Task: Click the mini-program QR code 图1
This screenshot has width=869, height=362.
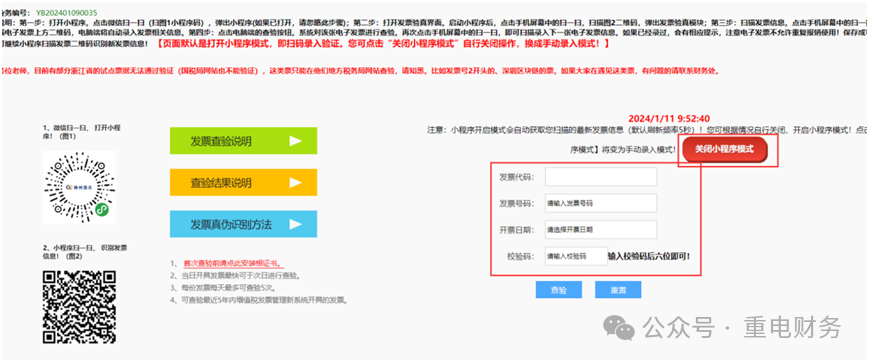Action: coord(79,187)
